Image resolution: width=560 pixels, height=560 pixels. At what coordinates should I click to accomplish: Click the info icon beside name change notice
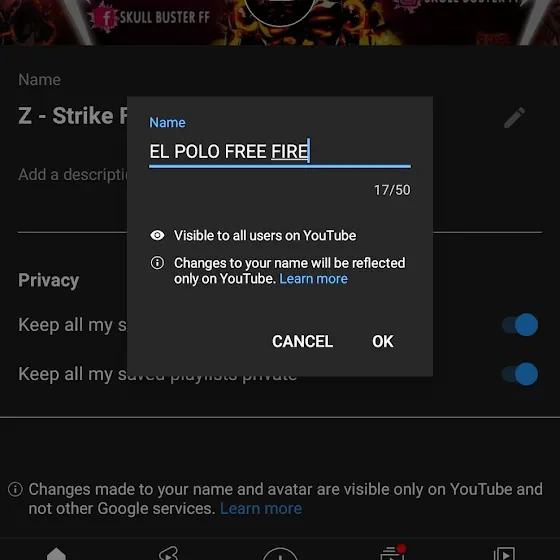coord(157,263)
